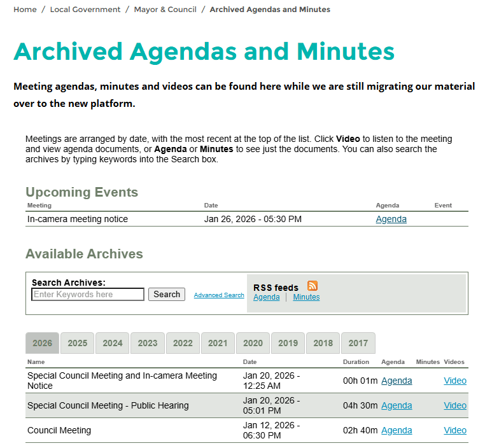Switch to the 2024 archive tab
Viewport: 499px width, 448px height.
tap(113, 343)
